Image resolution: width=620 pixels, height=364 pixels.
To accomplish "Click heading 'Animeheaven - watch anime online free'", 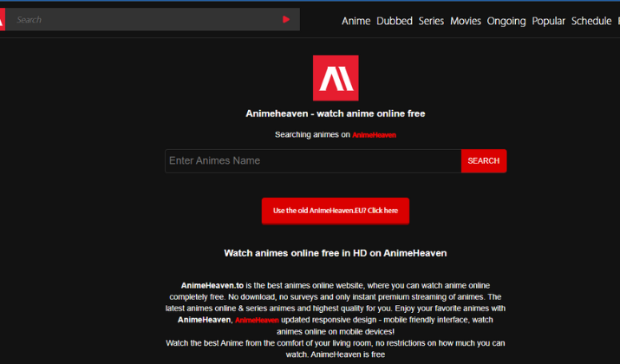I will [x=336, y=114].
